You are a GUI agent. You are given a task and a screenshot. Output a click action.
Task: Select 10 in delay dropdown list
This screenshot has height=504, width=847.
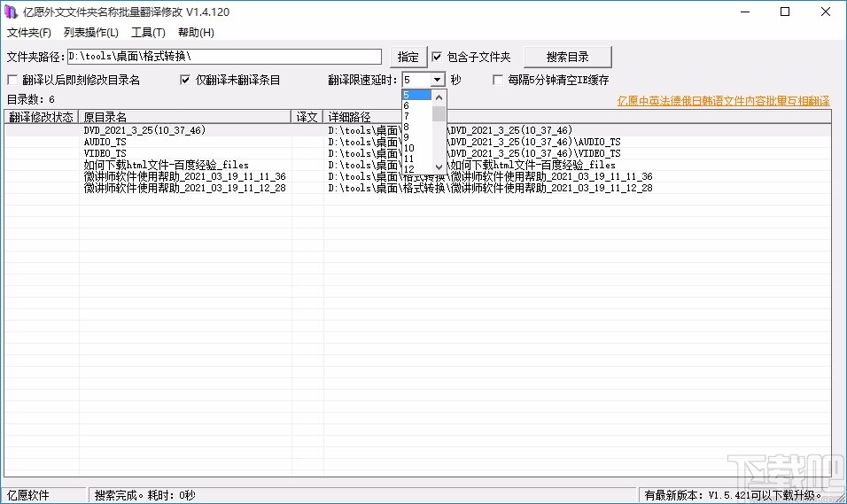[416, 148]
